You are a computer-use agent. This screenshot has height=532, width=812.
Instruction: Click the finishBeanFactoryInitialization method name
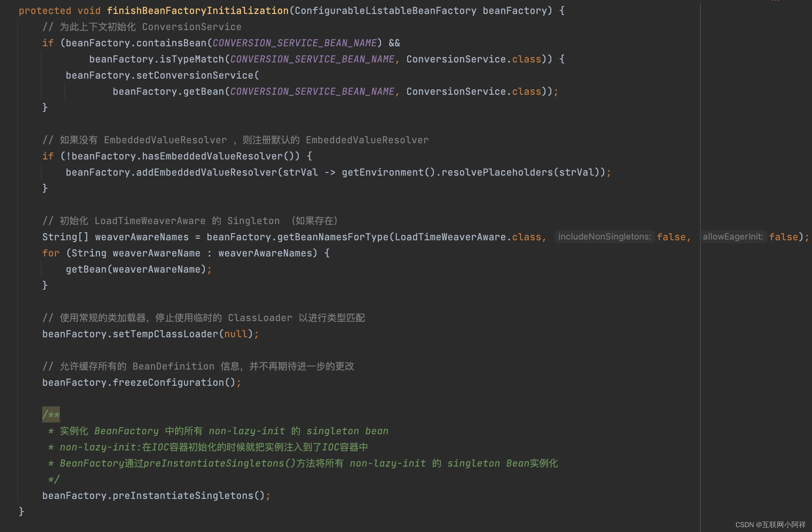coord(197,11)
